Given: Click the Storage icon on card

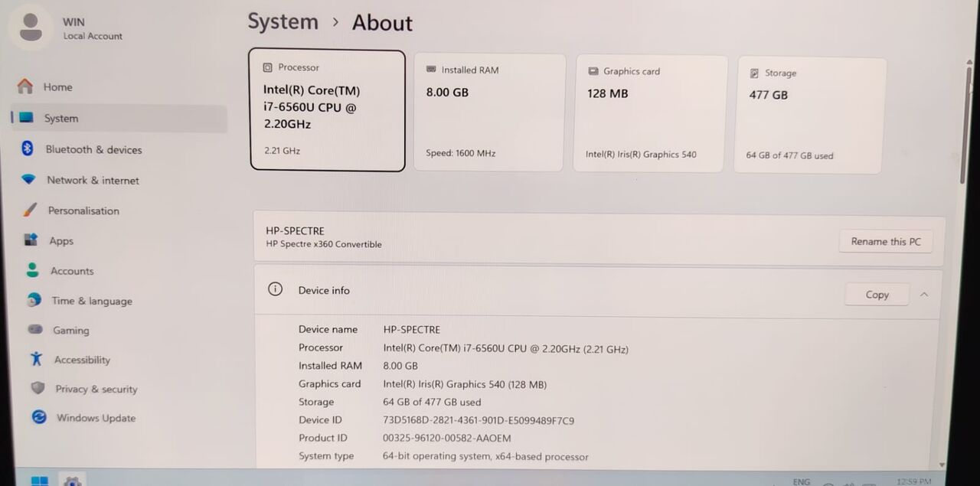Looking at the screenshot, I should tap(754, 73).
